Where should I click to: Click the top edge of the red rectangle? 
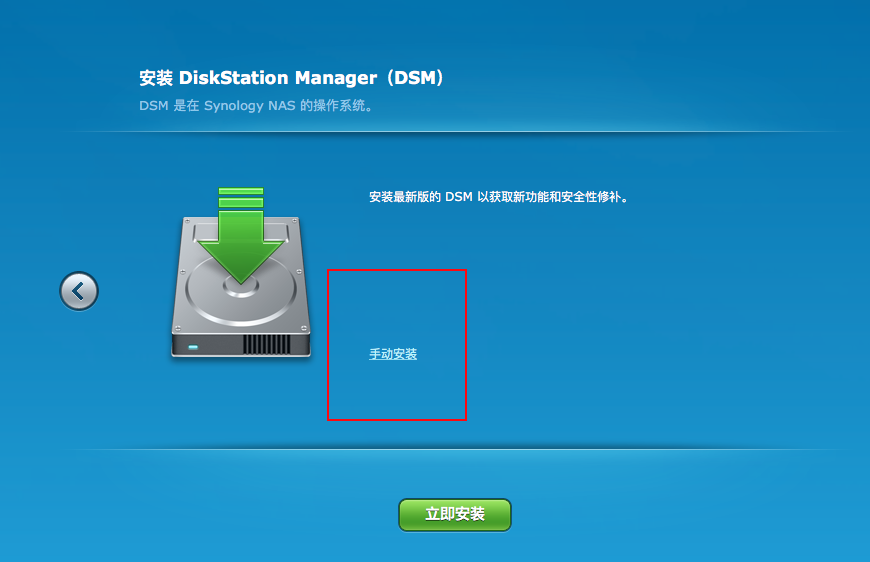(397, 270)
